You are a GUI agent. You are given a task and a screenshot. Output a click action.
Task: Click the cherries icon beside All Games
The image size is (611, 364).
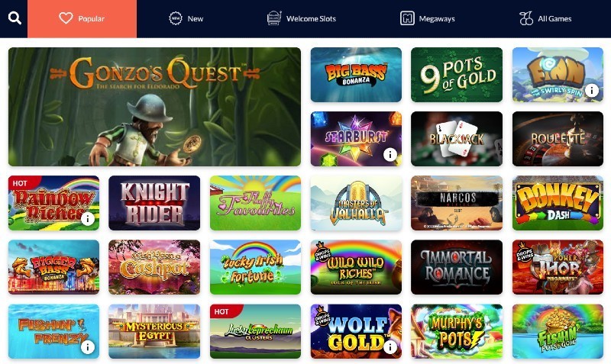[x=526, y=18]
